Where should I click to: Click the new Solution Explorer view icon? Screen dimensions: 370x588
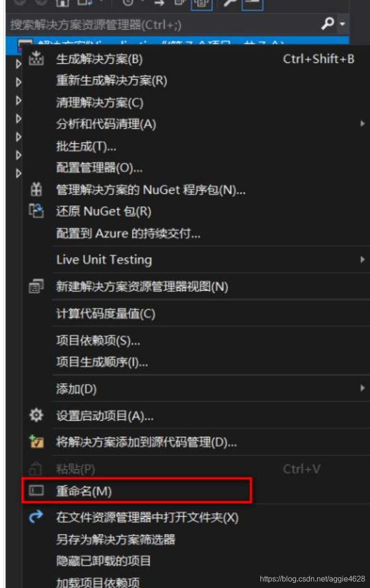coord(36,286)
